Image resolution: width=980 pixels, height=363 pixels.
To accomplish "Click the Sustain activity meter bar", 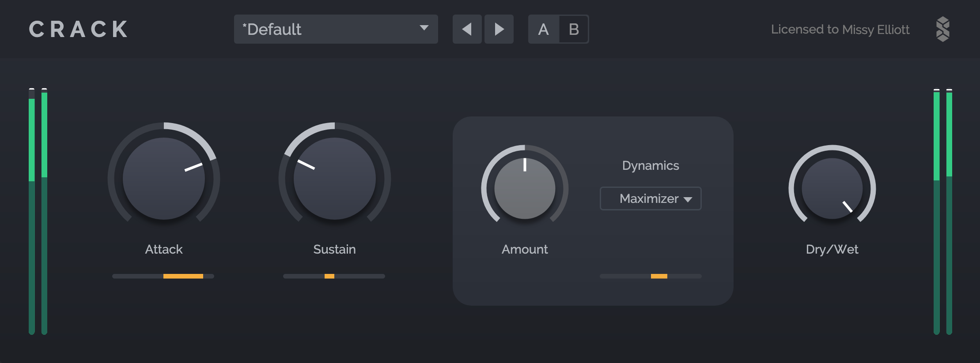I will [334, 276].
